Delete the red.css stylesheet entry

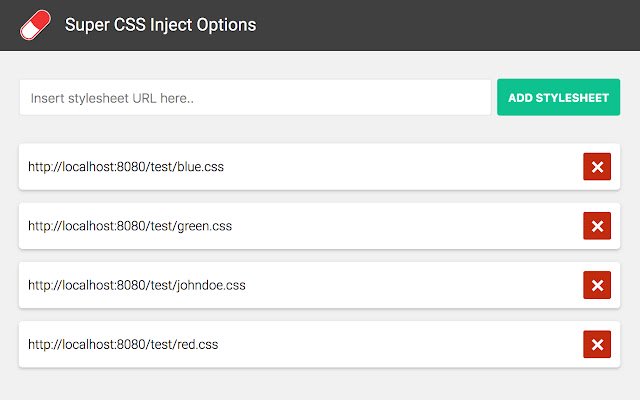pos(597,345)
